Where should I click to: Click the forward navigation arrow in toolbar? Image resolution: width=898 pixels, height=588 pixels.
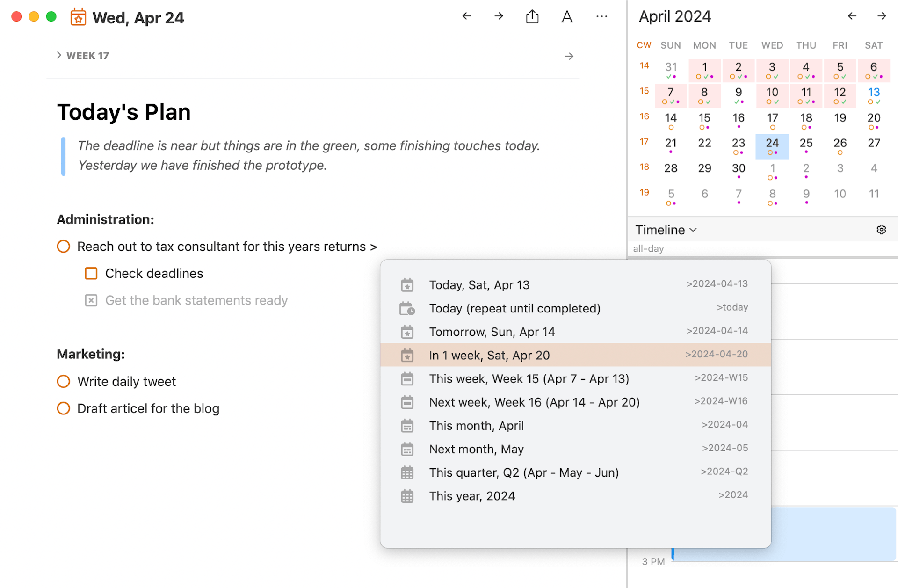coord(498,16)
